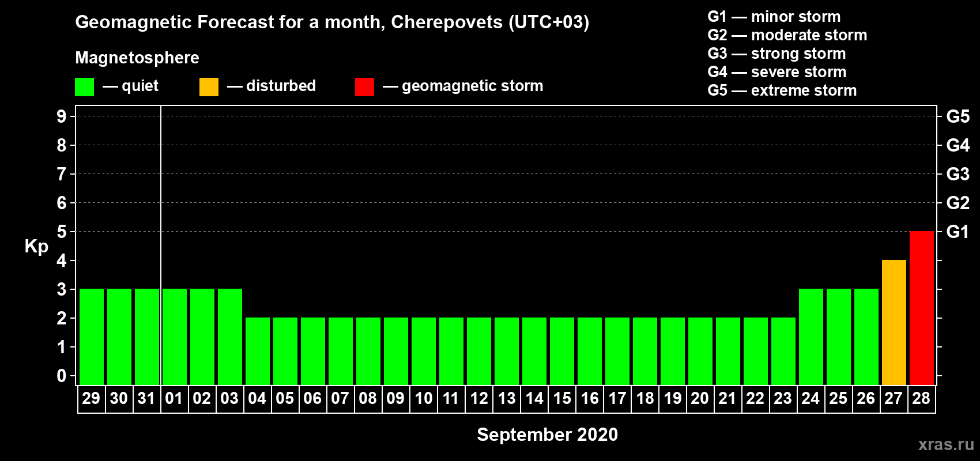Click the 'G1 — minor storm' legend line

point(774,17)
